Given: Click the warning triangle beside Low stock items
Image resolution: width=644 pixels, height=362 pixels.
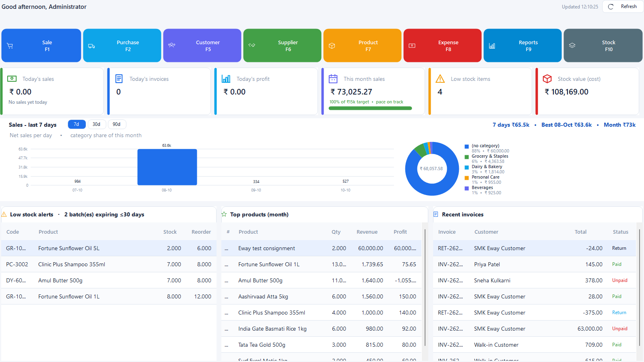Looking at the screenshot, I should (x=440, y=78).
